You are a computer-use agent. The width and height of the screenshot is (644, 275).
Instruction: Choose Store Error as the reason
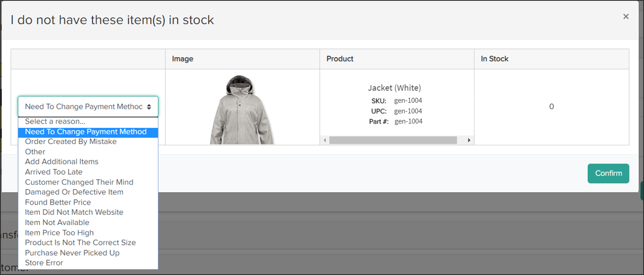44,263
